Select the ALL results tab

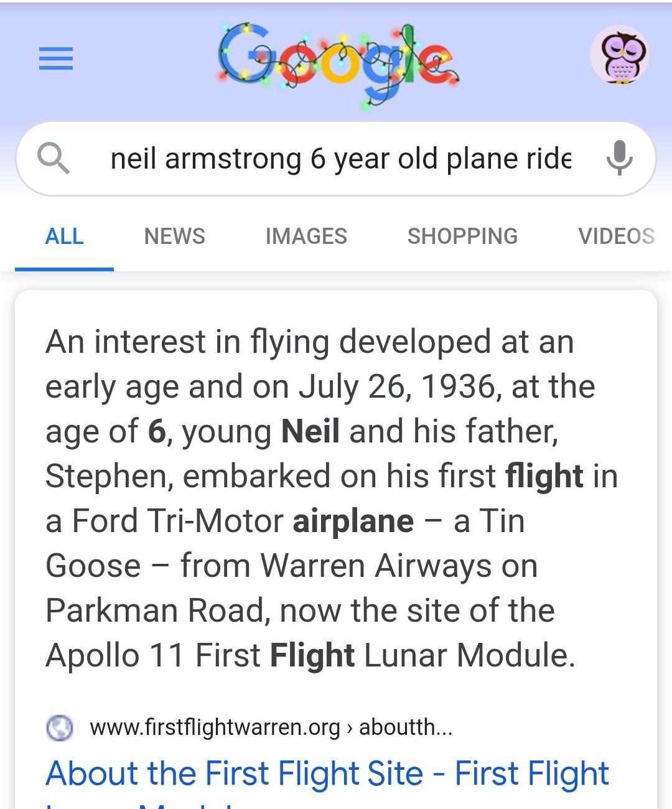click(x=64, y=236)
